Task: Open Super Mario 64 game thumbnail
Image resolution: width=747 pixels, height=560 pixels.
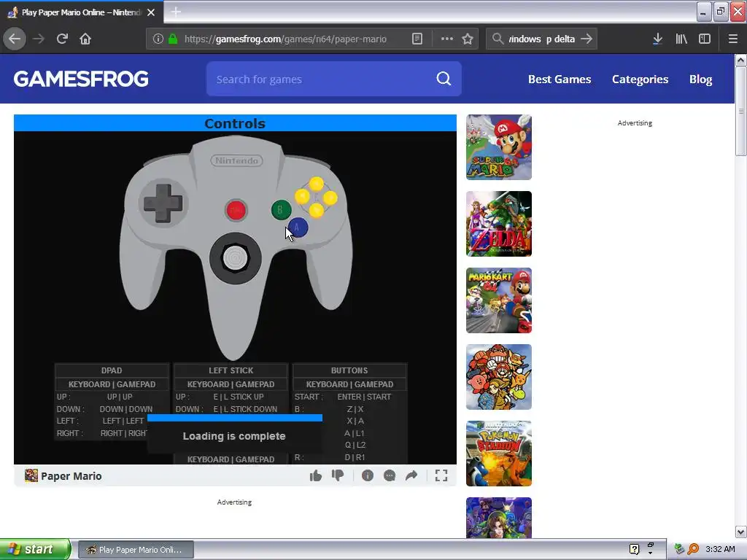Action: 499,147
